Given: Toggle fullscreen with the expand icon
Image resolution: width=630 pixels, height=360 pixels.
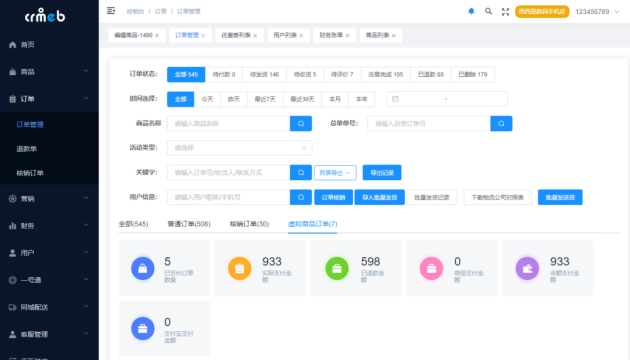Looking at the screenshot, I should tap(505, 12).
